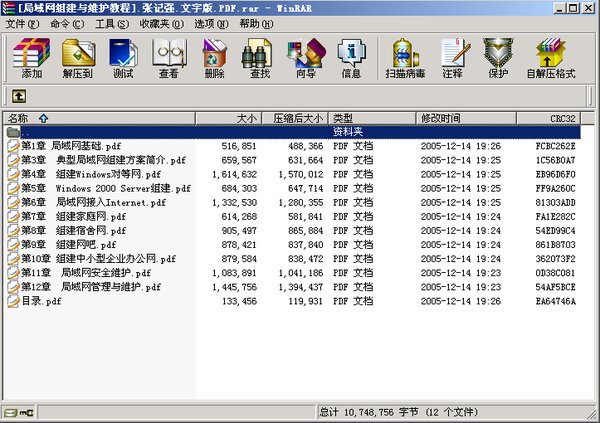Sort by 修改时间 column header
The width and height of the screenshot is (600, 423).
[466, 118]
